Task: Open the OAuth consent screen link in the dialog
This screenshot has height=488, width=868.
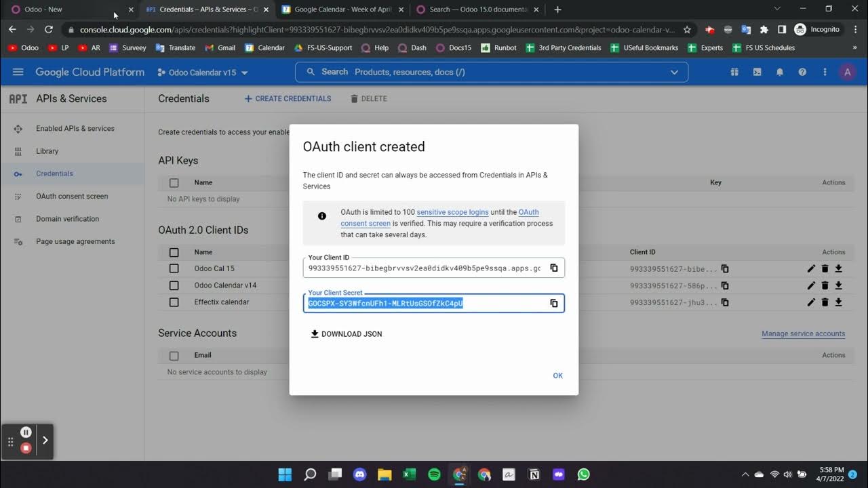Action: [440, 218]
